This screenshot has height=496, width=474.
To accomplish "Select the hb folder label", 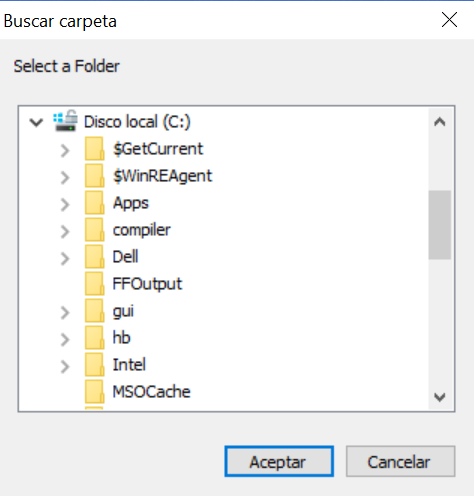I will 121,338.
